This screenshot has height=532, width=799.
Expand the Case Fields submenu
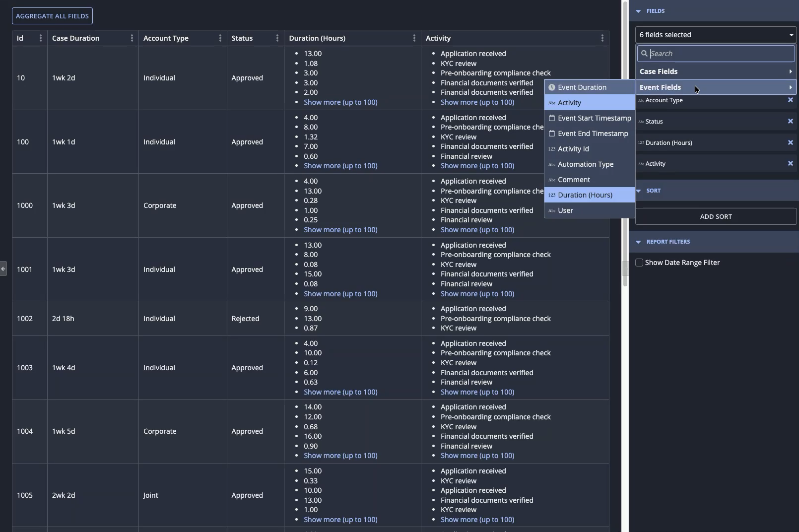[x=716, y=71]
